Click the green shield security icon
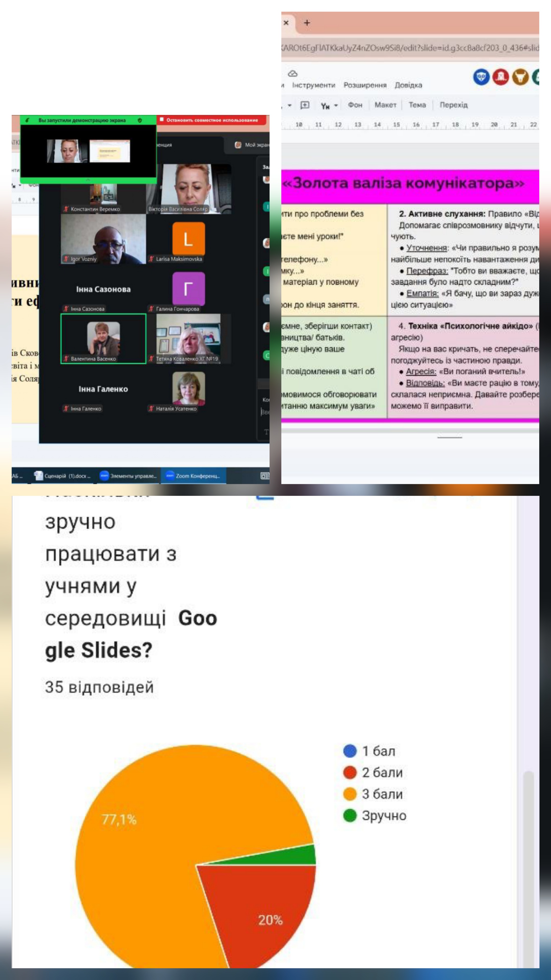This screenshot has height=980, width=551. click(140, 120)
